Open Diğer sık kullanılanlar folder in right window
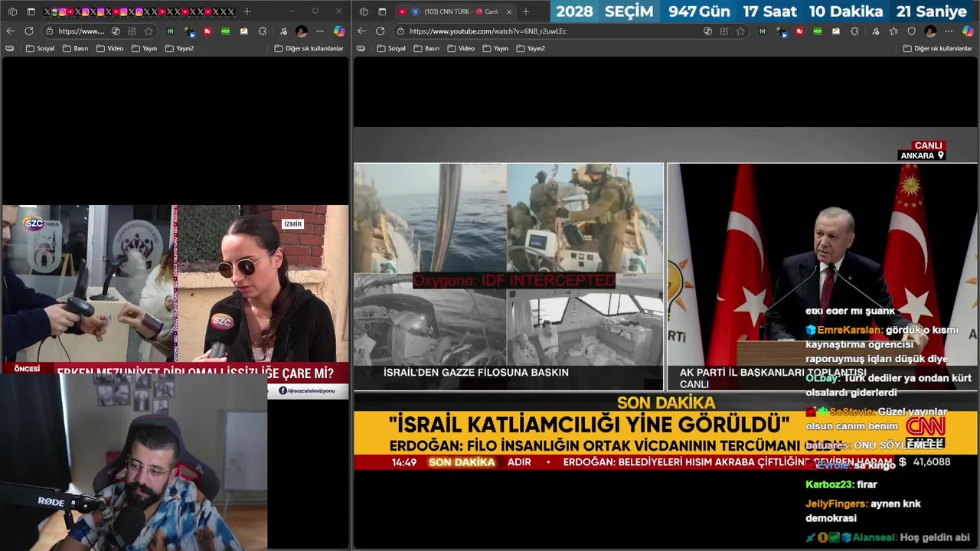Viewport: 980px width, 551px height. [x=938, y=48]
